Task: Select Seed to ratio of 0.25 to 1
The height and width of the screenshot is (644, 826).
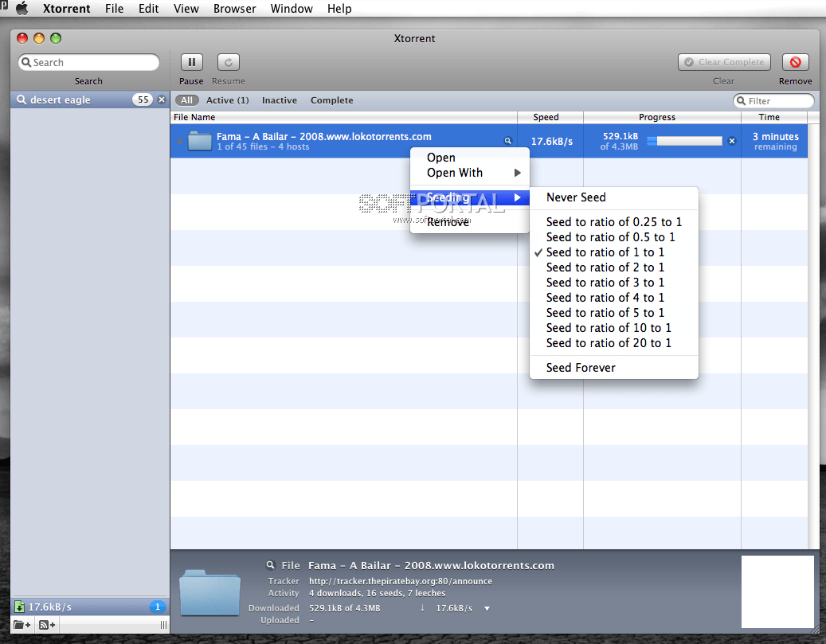Action: 613,221
